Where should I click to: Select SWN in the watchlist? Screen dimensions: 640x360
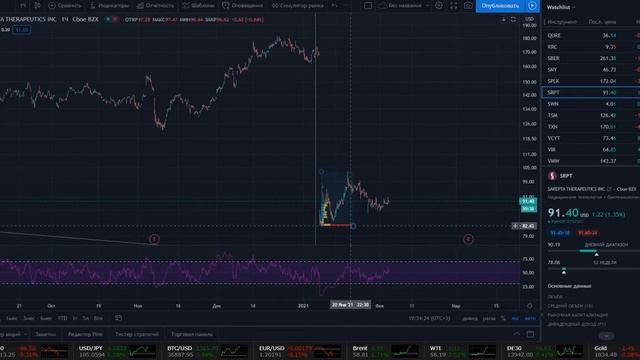pyautogui.click(x=591, y=104)
